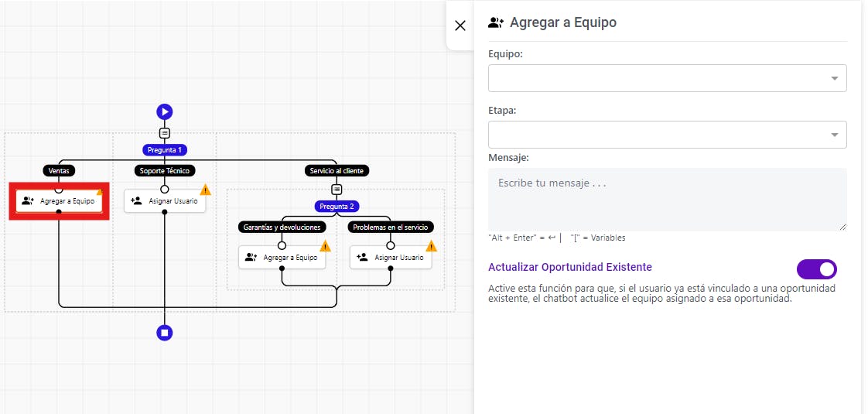This screenshot has width=868, height=414.
Task: Open the list icon above Pregunta 2
Action: [337, 190]
